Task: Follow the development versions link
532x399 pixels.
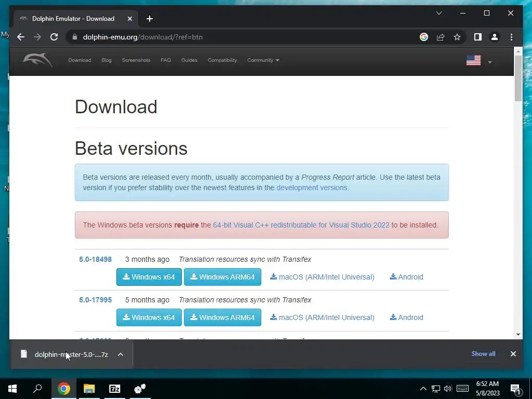Action: tap(312, 188)
